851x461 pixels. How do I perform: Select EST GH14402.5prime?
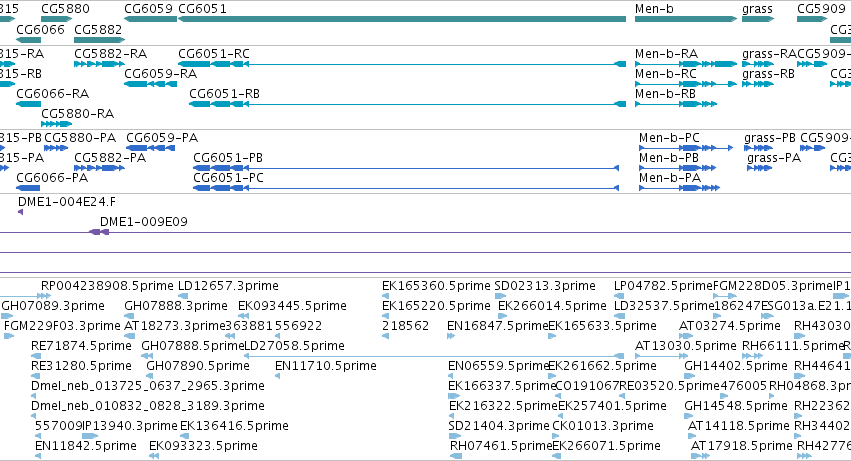(x=736, y=367)
